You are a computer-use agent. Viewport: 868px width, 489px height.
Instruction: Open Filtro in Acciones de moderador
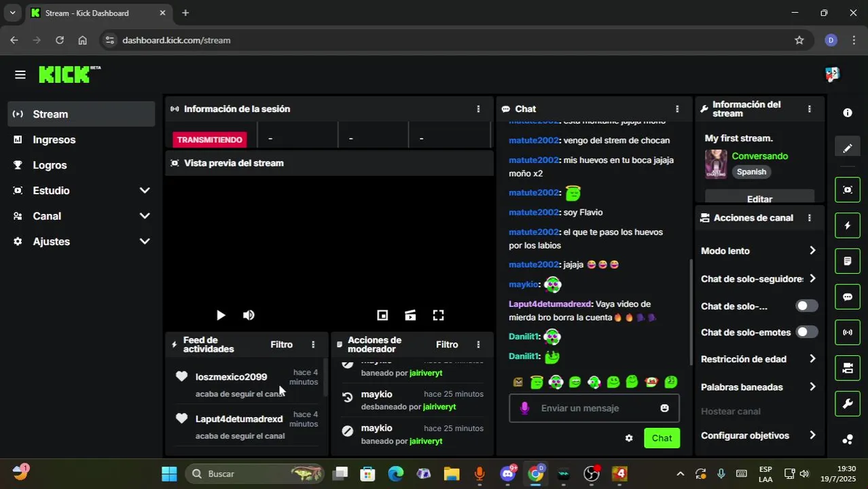coord(447,344)
